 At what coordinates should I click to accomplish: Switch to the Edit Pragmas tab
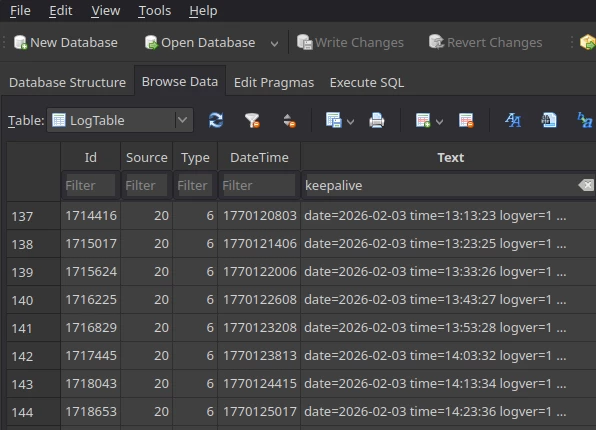(x=274, y=82)
